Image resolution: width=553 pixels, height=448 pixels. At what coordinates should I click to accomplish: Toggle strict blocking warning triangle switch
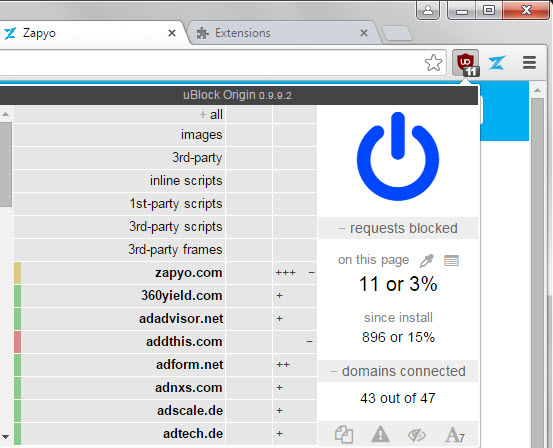(x=381, y=434)
